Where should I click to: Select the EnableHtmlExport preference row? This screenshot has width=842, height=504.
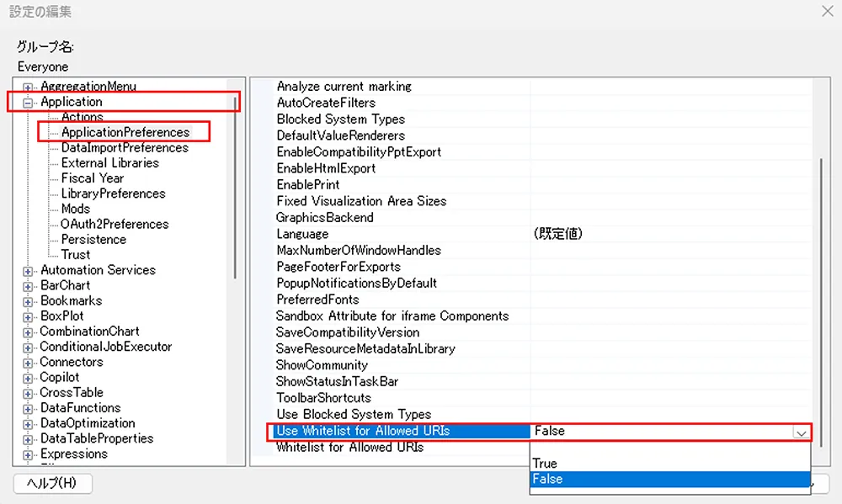coord(326,168)
